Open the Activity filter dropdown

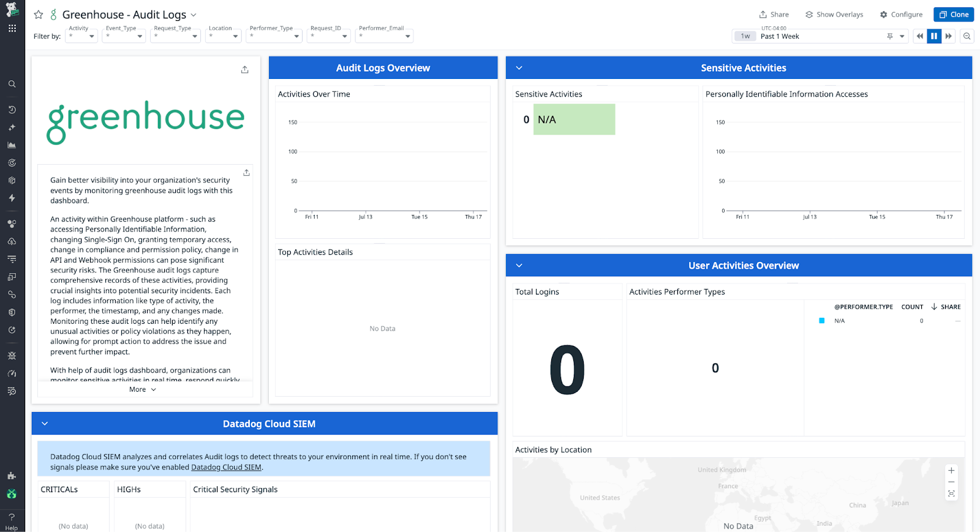pyautogui.click(x=81, y=36)
